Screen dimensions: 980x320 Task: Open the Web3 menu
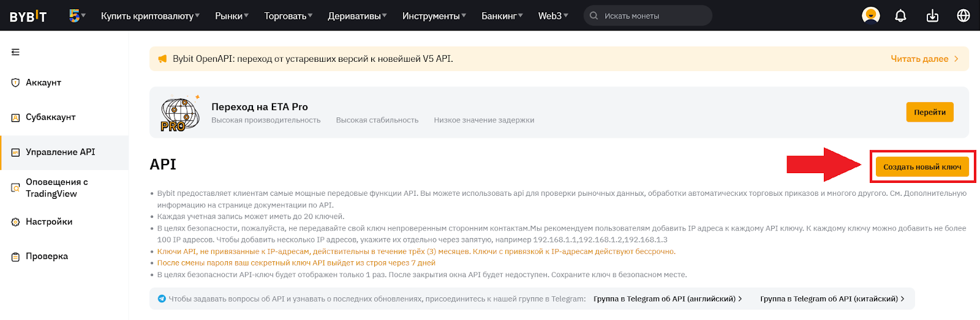(552, 16)
